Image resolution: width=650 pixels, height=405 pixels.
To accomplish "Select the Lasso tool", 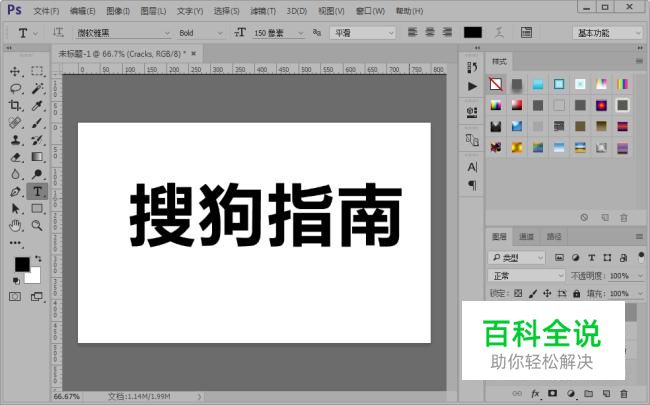I will [x=15, y=88].
